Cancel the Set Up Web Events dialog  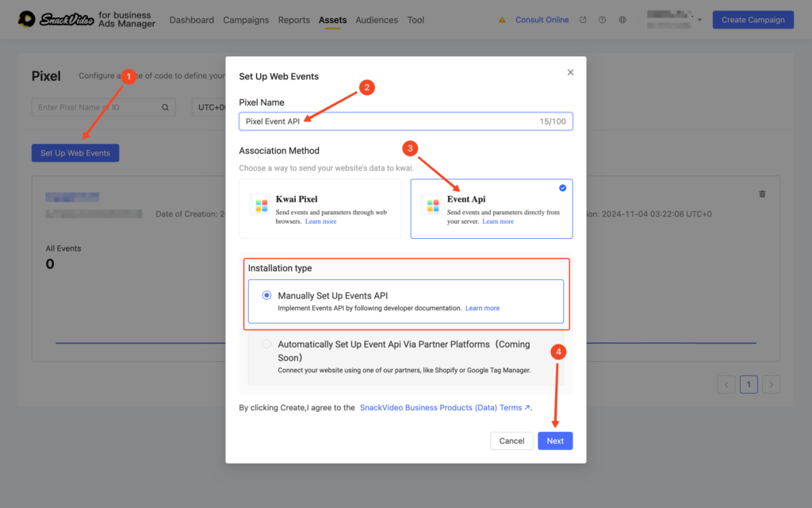click(x=511, y=441)
